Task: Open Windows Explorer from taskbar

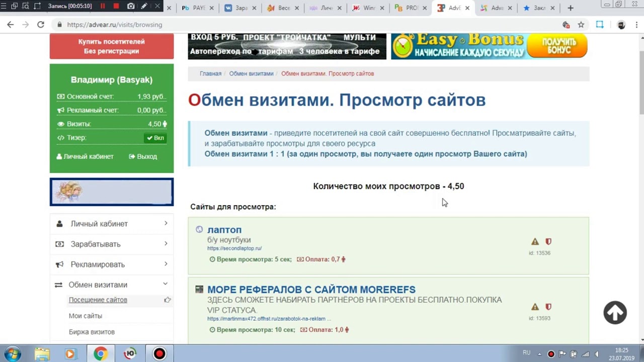Action: pyautogui.click(x=42, y=354)
